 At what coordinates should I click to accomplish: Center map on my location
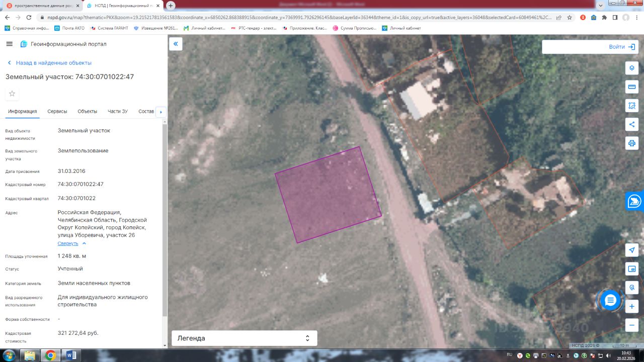[x=632, y=250]
